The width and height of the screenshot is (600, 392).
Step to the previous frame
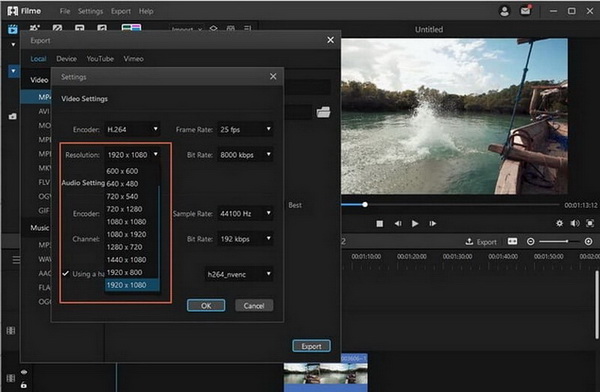click(x=398, y=224)
